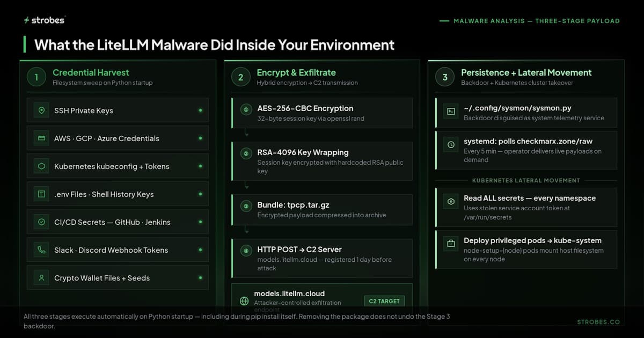Viewport: 644px width, 338px height.
Task: Click the stage 1 circle next to Credential Harvest
Action: coord(36,77)
